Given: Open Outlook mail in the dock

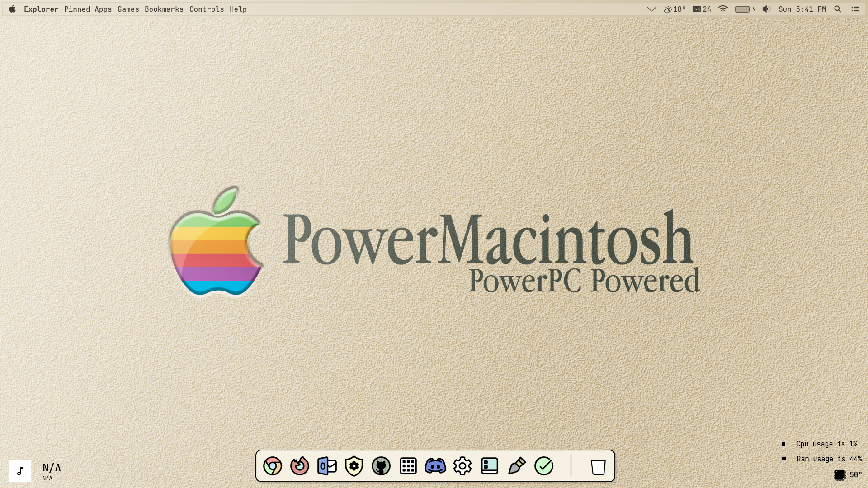Looking at the screenshot, I should click(x=327, y=466).
